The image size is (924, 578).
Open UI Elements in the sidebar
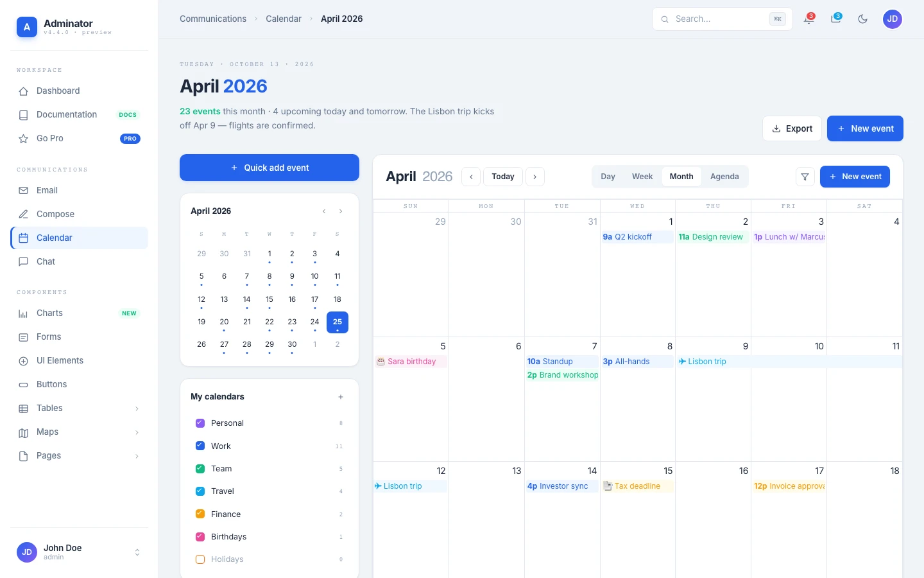80,361
